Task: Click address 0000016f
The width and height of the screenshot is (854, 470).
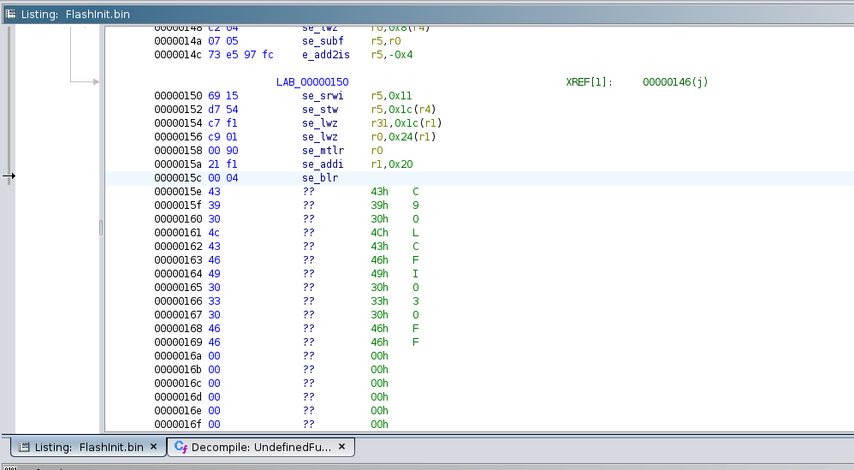Action: coord(178,424)
